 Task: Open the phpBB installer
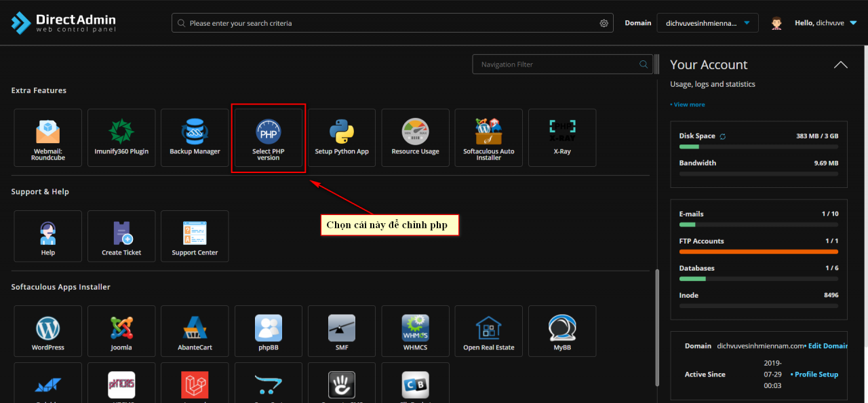(269, 331)
